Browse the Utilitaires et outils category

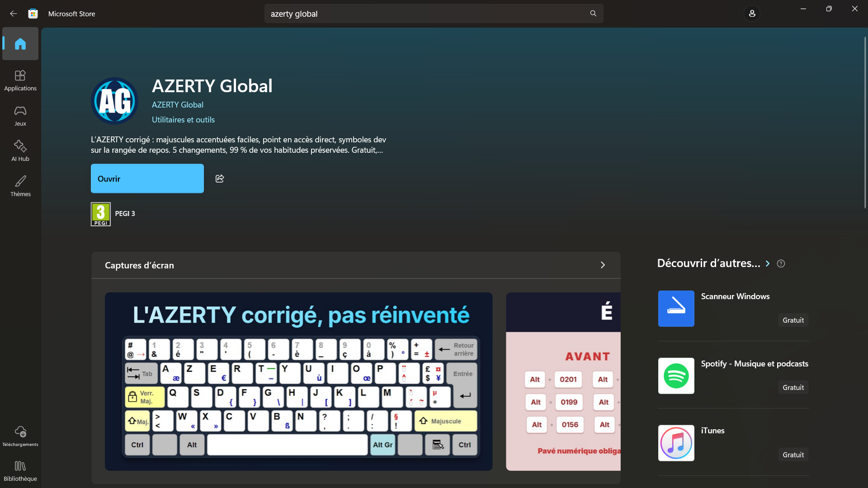183,119
